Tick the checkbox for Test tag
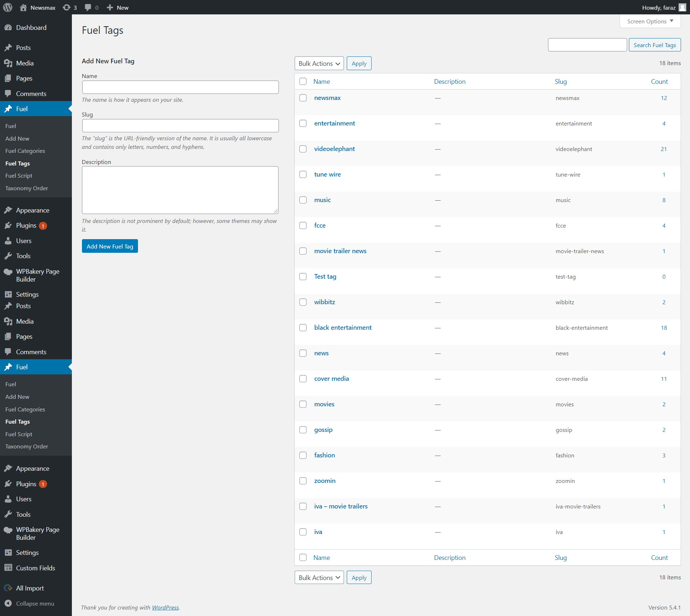The height and width of the screenshot is (616, 690). 303,277
